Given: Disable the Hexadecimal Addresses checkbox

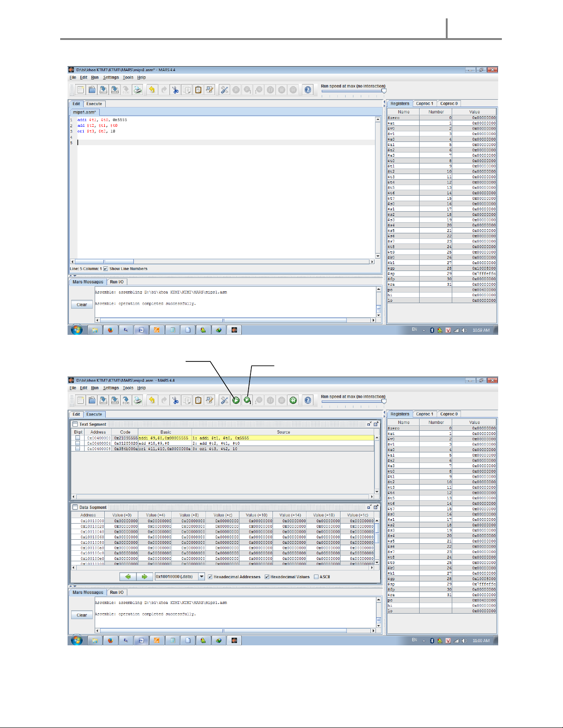Looking at the screenshot, I should pos(210,577).
